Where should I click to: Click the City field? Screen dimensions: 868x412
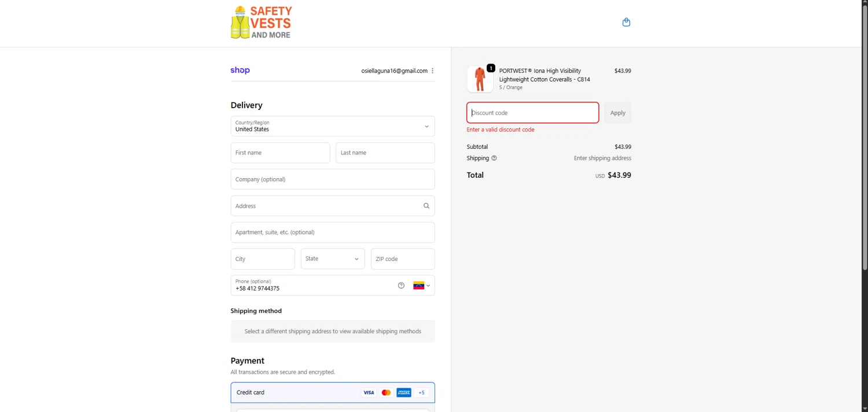tap(263, 259)
